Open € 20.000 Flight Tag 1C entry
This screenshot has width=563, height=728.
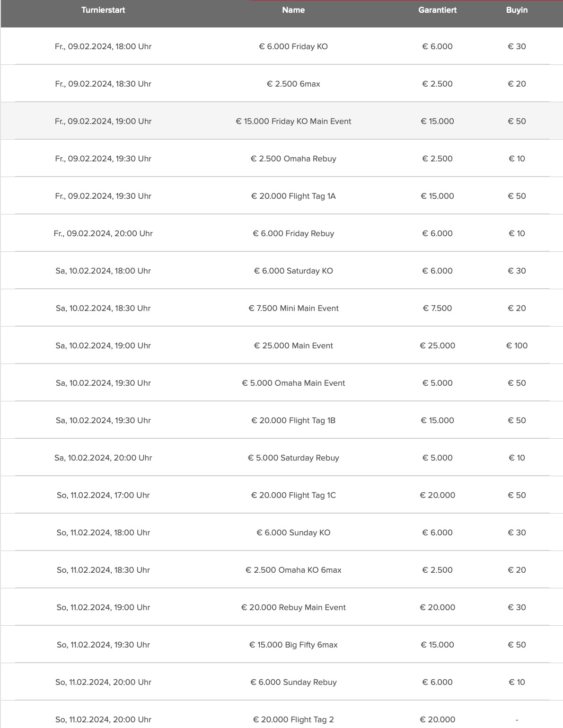pos(293,495)
